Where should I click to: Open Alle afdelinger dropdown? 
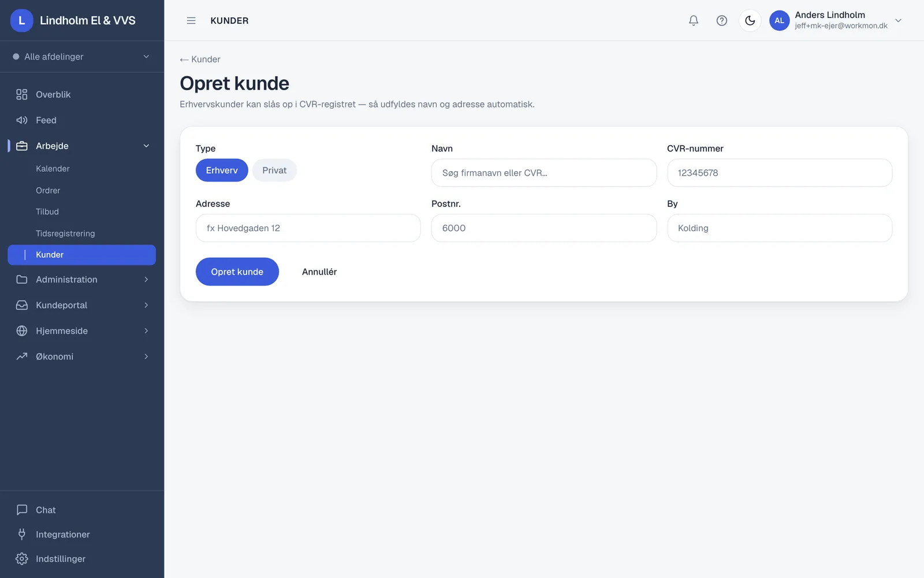tap(82, 57)
